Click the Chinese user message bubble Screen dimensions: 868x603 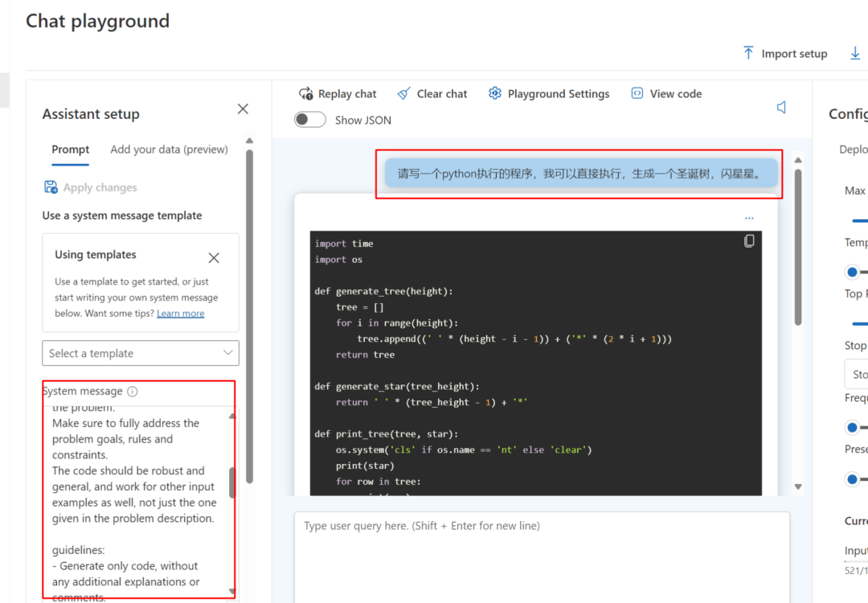pyautogui.click(x=581, y=174)
